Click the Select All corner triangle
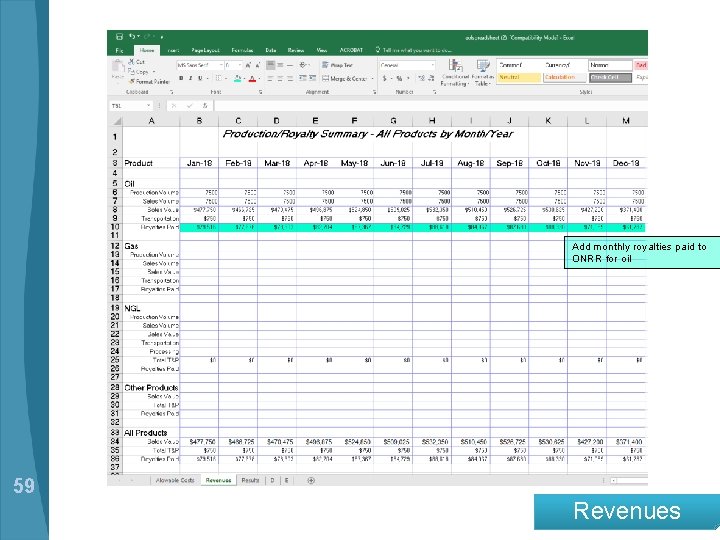This screenshot has width=720, height=540. click(117, 120)
